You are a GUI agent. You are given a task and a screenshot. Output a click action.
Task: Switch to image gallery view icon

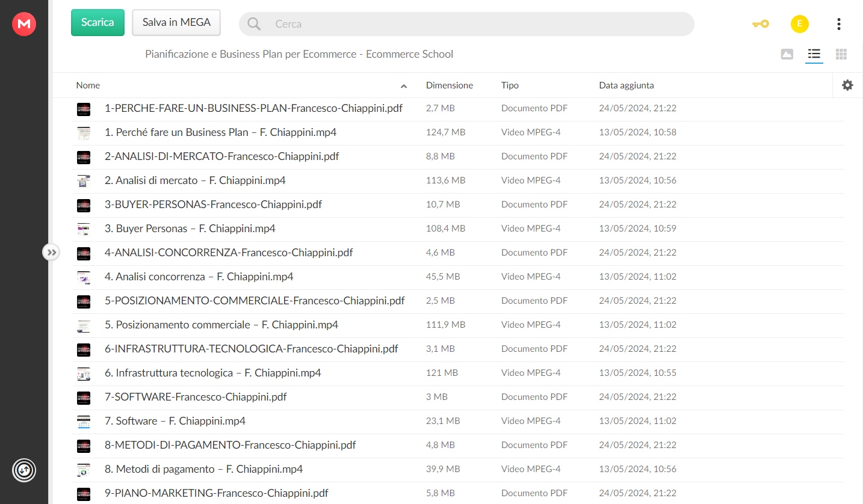point(787,54)
